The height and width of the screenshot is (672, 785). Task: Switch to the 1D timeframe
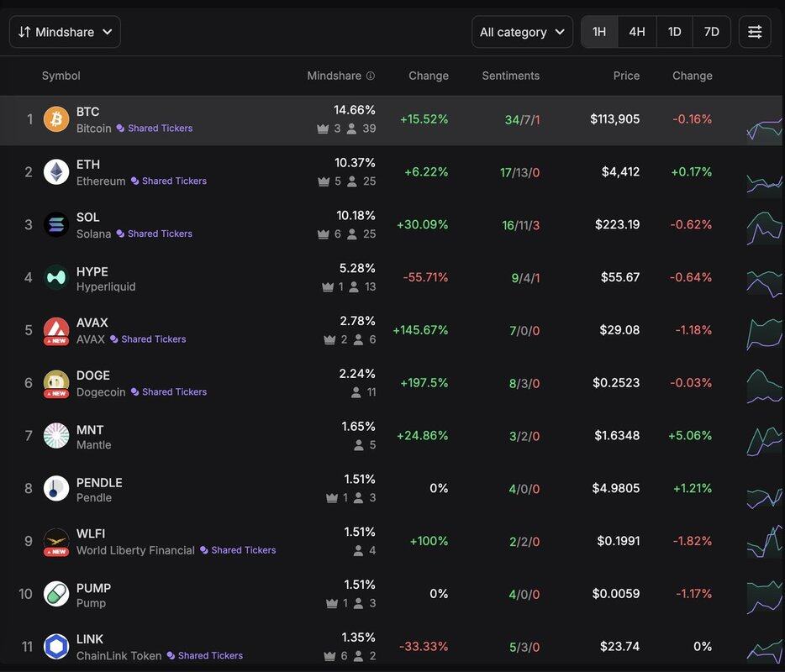[674, 32]
